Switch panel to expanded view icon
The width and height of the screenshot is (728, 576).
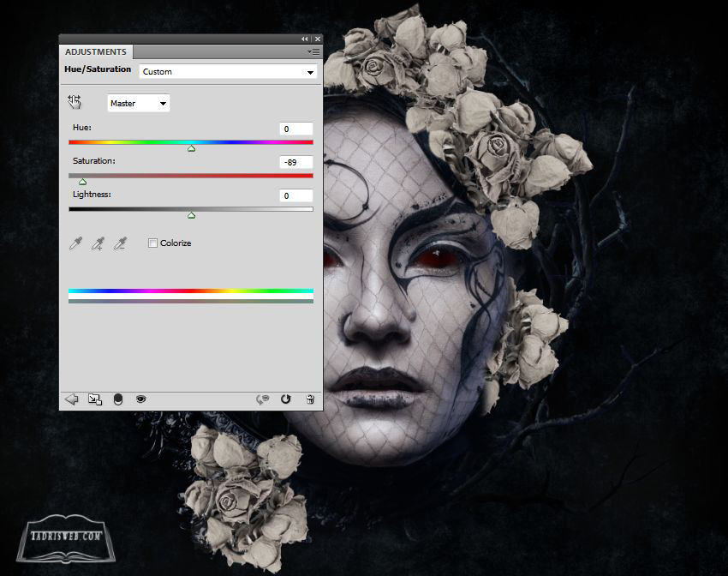[95, 399]
